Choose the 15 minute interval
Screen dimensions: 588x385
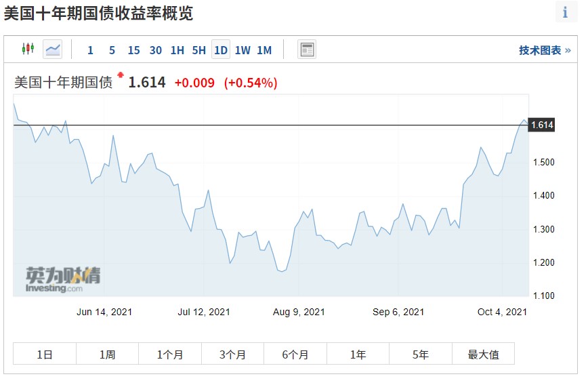(x=133, y=50)
